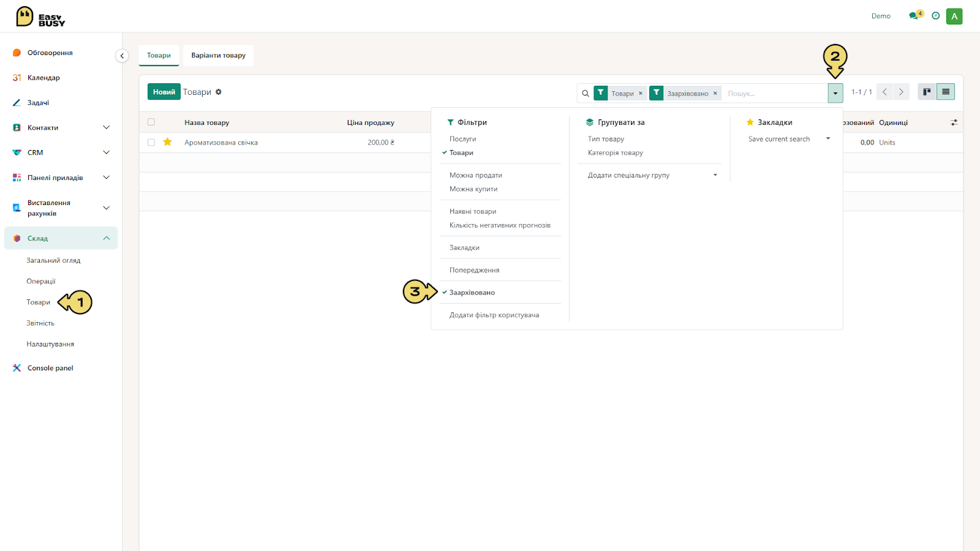Collapse sidebar with the left arrow button
This screenshot has width=980, height=551.
tap(122, 56)
